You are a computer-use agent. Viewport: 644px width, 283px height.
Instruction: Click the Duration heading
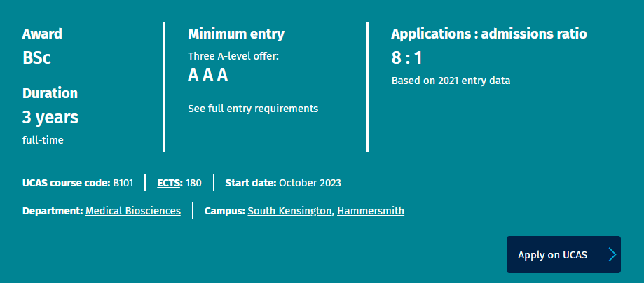(x=50, y=93)
